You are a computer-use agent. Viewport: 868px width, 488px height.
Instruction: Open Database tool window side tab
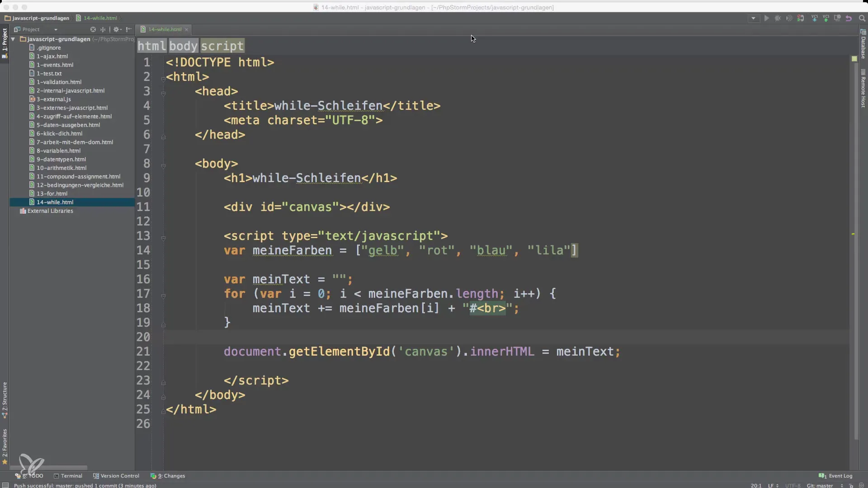point(863,43)
